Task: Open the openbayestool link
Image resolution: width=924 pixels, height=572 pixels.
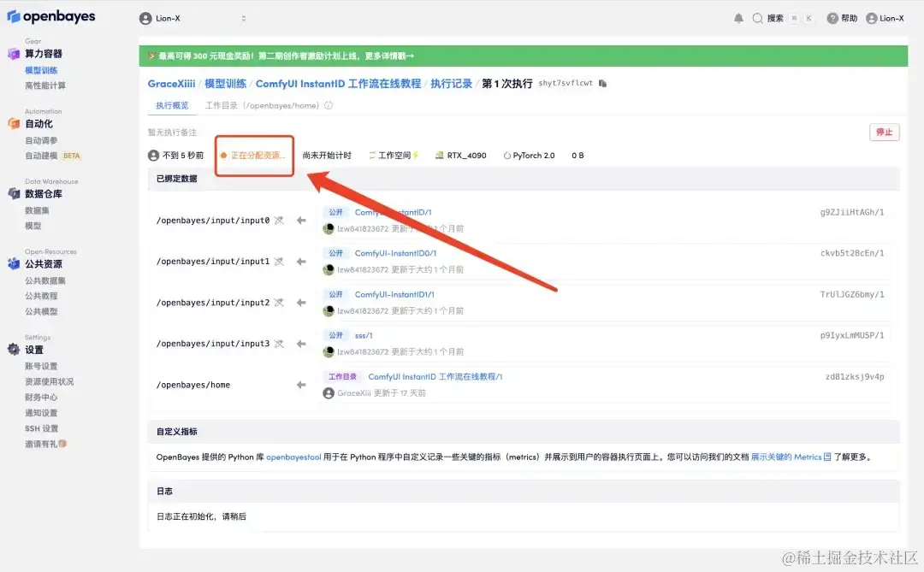Action: click(x=293, y=457)
